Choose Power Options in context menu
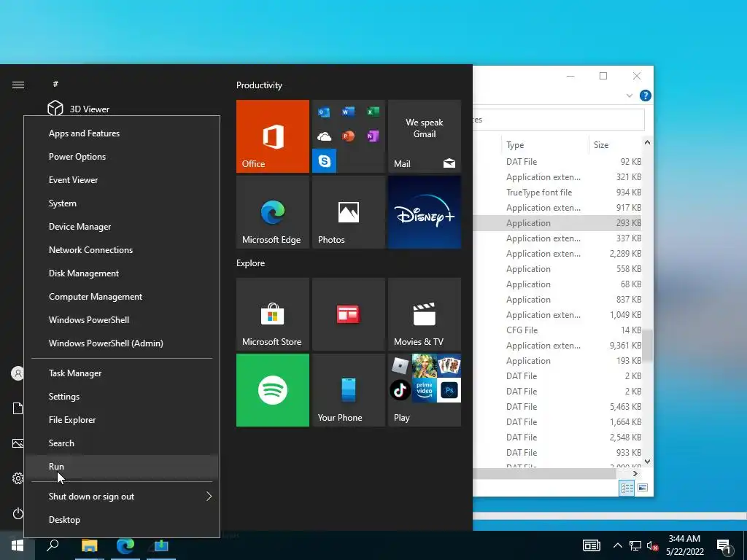 [x=123, y=157]
